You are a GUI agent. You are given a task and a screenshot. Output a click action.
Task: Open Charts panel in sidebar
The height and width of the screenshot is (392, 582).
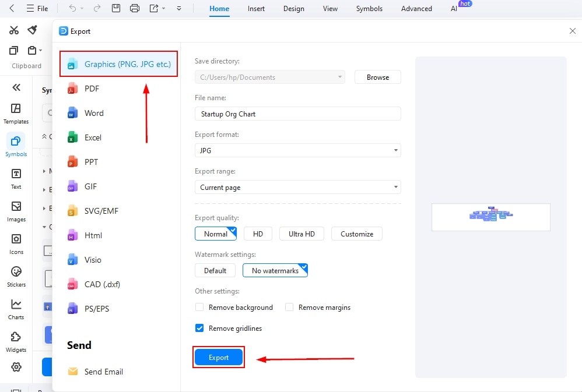(x=16, y=310)
